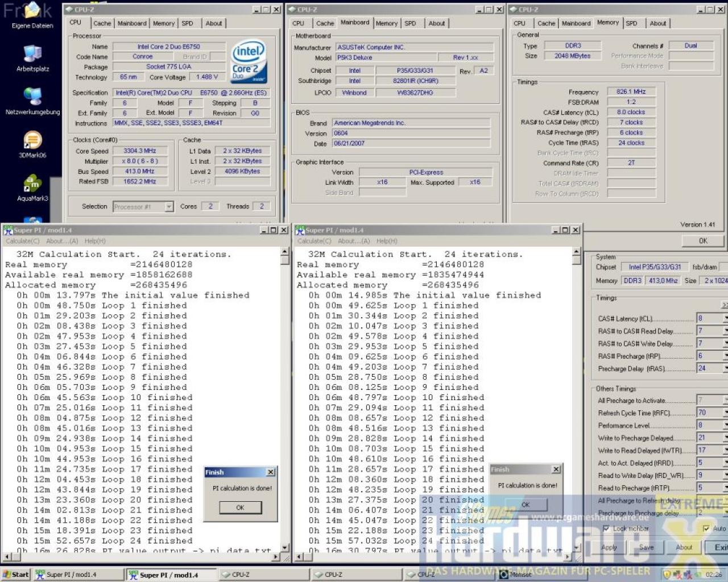
Task: Open the Read to Write Delay dropdown
Action: pos(726,475)
